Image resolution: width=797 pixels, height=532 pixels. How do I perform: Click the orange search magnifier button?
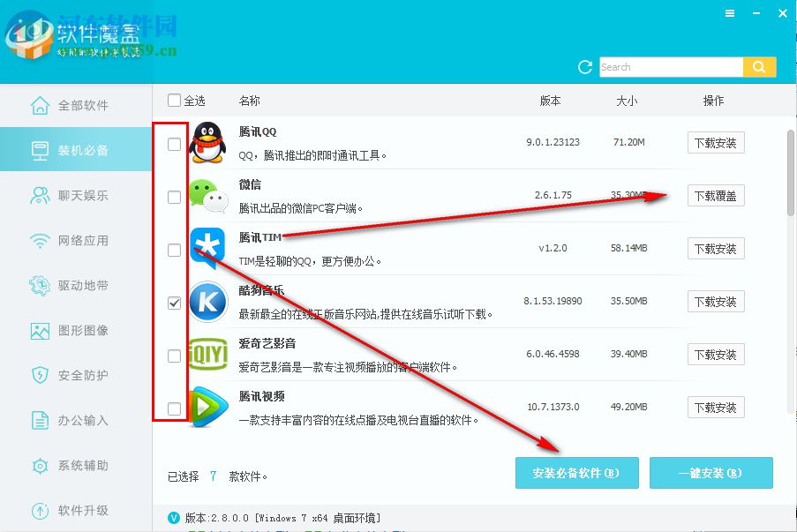[759, 66]
